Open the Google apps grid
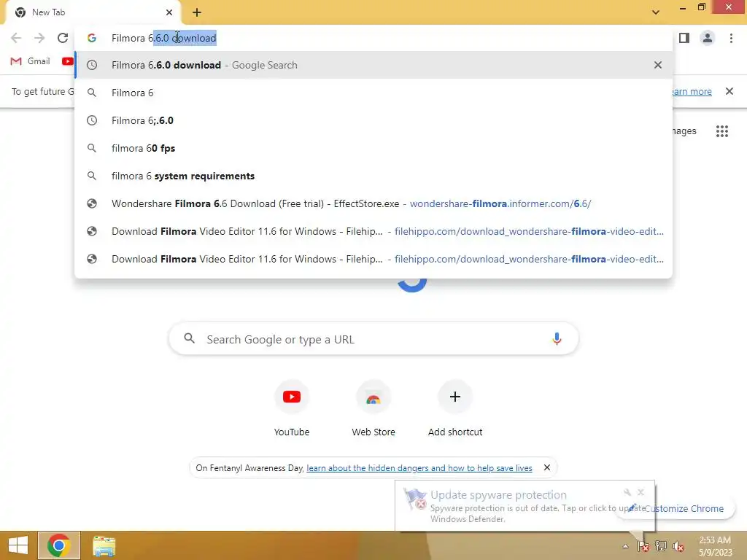This screenshot has width=747, height=560. click(x=722, y=131)
